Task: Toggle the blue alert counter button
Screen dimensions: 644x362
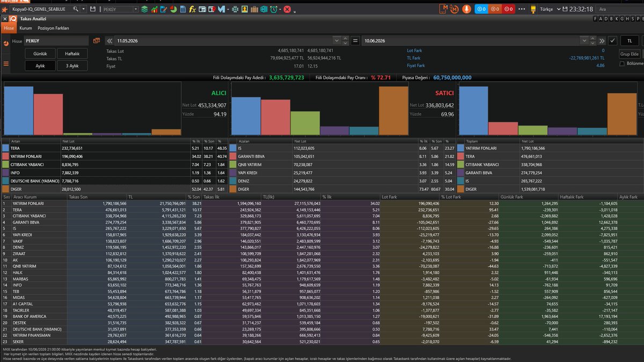Action: point(482,9)
